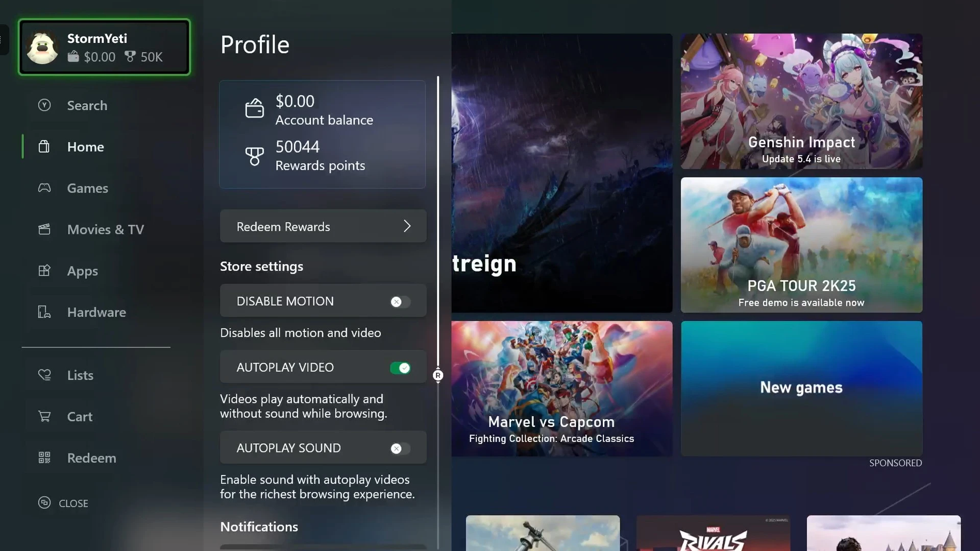Click the Apps grid icon
This screenshot has width=980, height=551.
(44, 271)
